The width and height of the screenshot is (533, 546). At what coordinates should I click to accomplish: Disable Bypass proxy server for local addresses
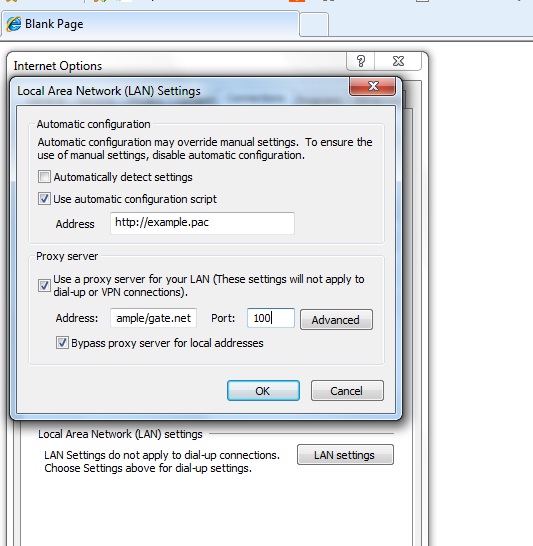(x=62, y=343)
